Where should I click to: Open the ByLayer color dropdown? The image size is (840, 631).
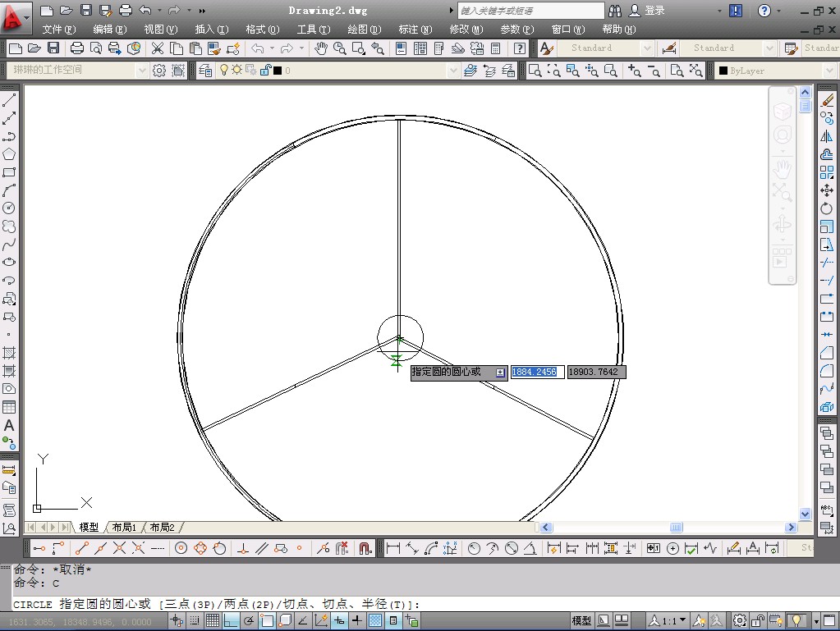pyautogui.click(x=828, y=71)
